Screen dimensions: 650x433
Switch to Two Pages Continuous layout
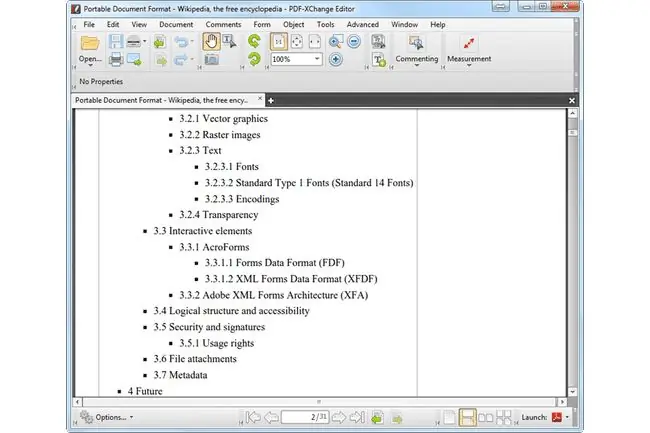click(x=504, y=417)
